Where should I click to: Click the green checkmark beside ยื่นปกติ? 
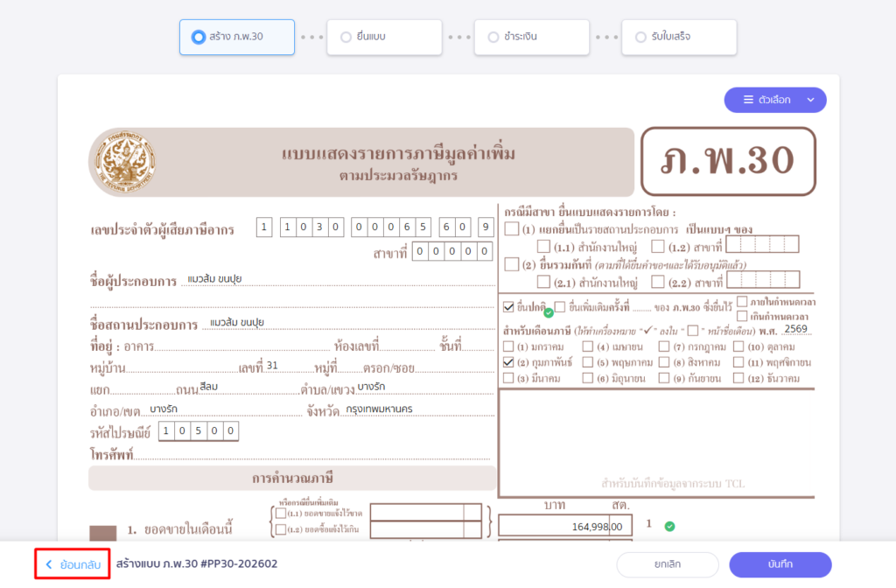click(548, 312)
